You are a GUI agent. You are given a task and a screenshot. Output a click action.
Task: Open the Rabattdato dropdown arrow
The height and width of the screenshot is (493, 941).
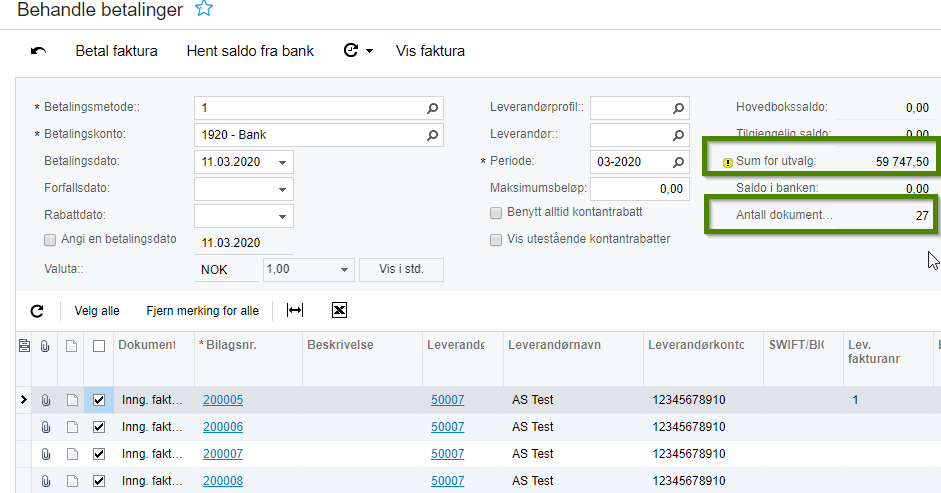283,216
